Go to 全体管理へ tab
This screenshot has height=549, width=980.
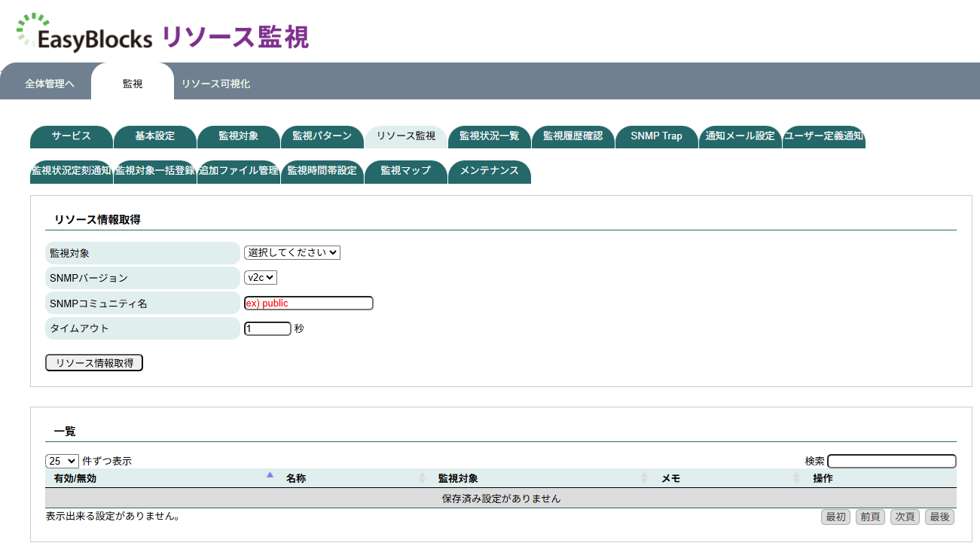[49, 84]
